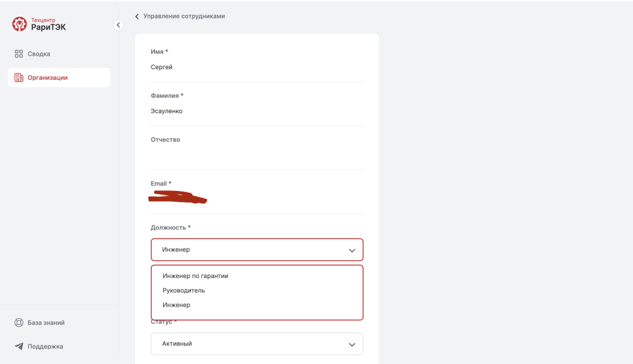Collapse the sidebar with the chevron toggle
Image resolution: width=633 pixels, height=364 pixels.
118,25
